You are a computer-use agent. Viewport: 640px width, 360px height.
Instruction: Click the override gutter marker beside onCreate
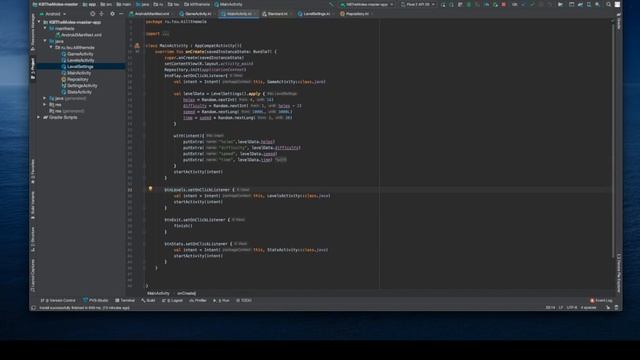pos(137,52)
